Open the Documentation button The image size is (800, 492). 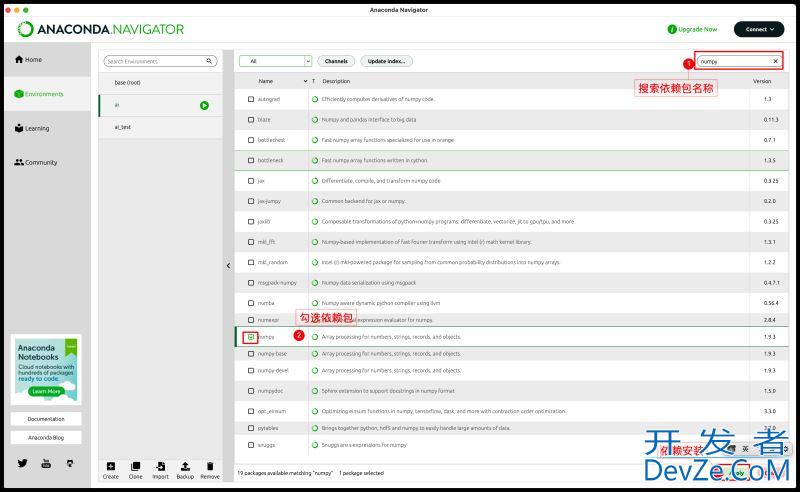[x=46, y=419]
